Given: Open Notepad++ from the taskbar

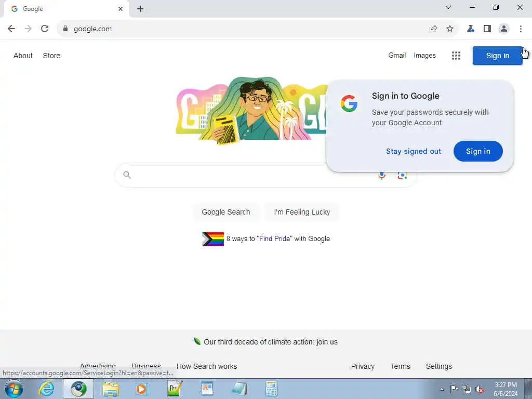Looking at the screenshot, I should tap(175, 389).
